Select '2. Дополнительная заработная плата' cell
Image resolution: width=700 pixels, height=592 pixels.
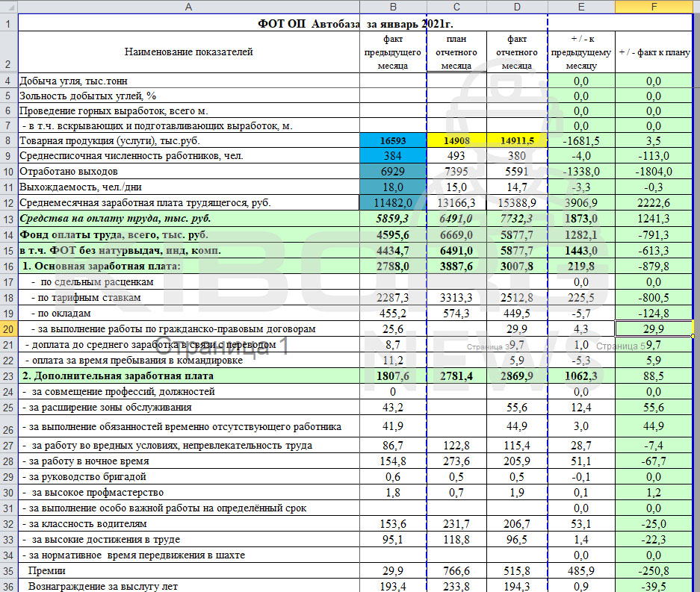pos(189,376)
